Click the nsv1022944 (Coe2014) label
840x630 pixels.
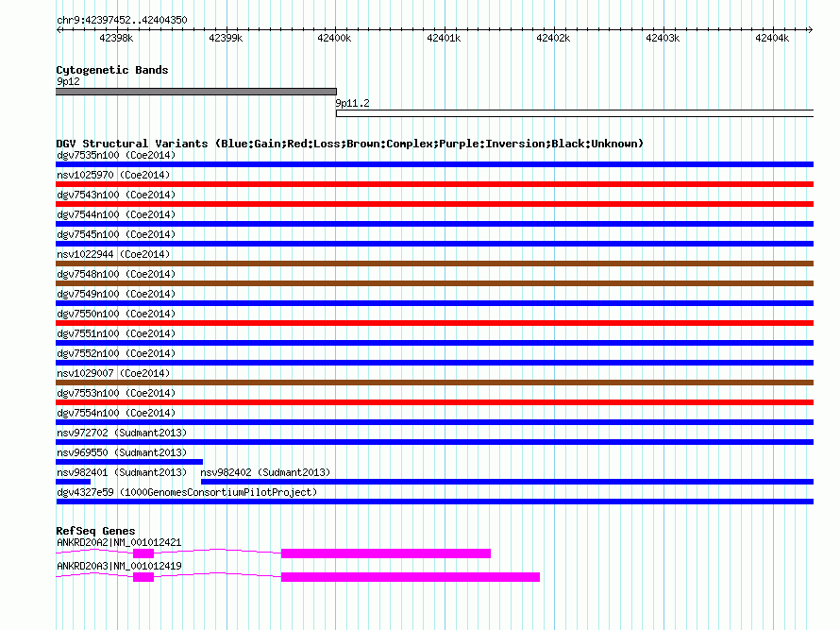113,254
